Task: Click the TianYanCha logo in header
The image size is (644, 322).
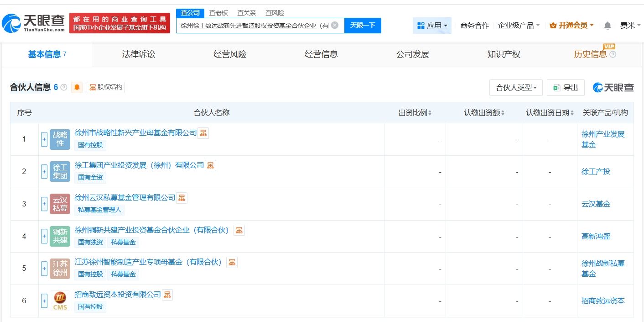Action: pyautogui.click(x=34, y=23)
